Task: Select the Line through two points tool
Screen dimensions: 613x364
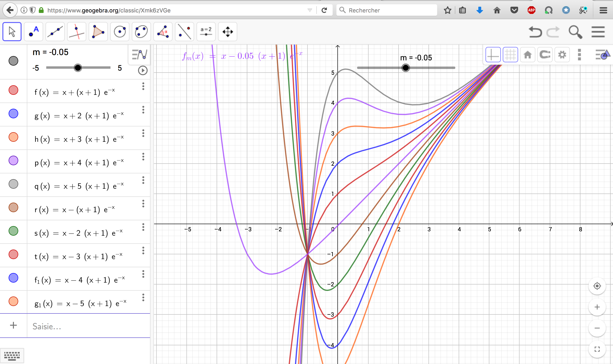Action: click(55, 32)
